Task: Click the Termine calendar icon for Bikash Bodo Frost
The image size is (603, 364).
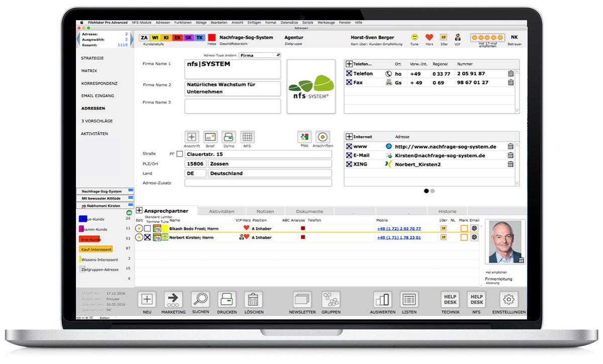Action: pos(156,228)
